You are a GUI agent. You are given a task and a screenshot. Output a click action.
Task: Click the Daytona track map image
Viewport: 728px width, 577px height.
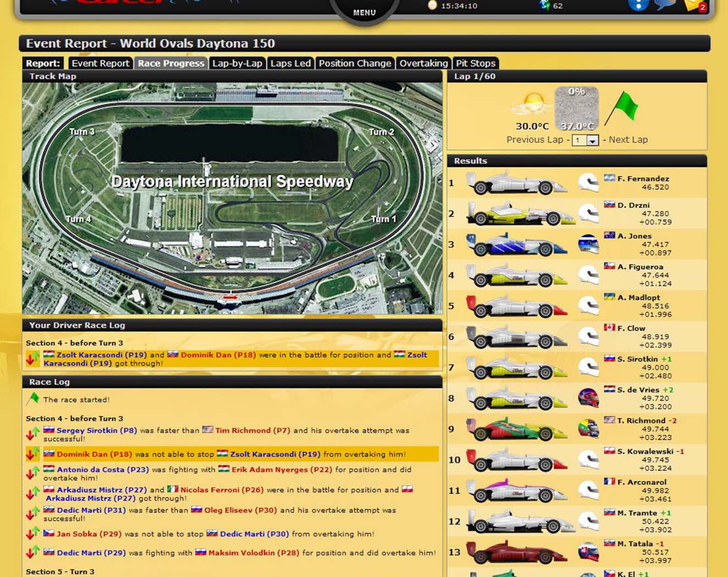pyautogui.click(x=232, y=198)
